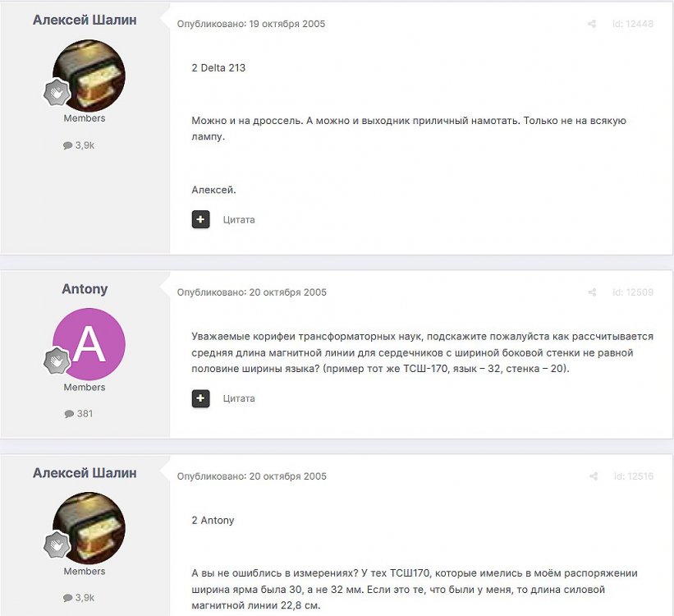674x616 pixels.
Task: Click Цитата under the 19 октября post
Action: pos(239,219)
